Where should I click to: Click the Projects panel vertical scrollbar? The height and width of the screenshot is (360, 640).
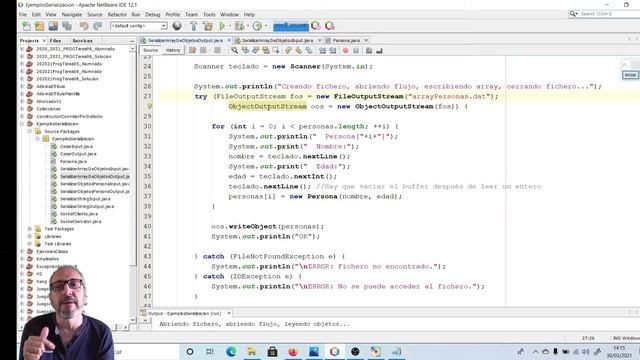coord(133,184)
